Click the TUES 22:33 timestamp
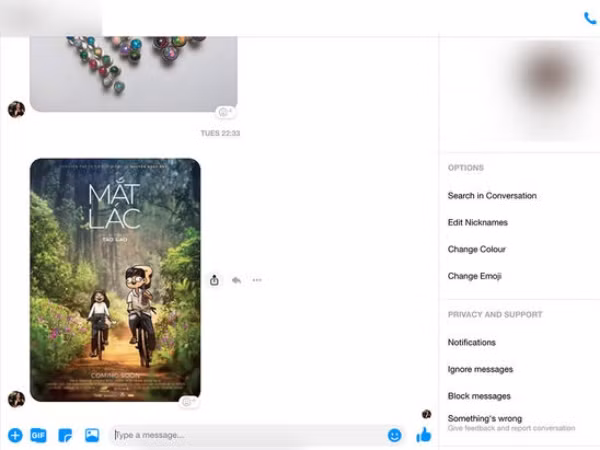Viewport: 600px width, 450px height. point(220,133)
